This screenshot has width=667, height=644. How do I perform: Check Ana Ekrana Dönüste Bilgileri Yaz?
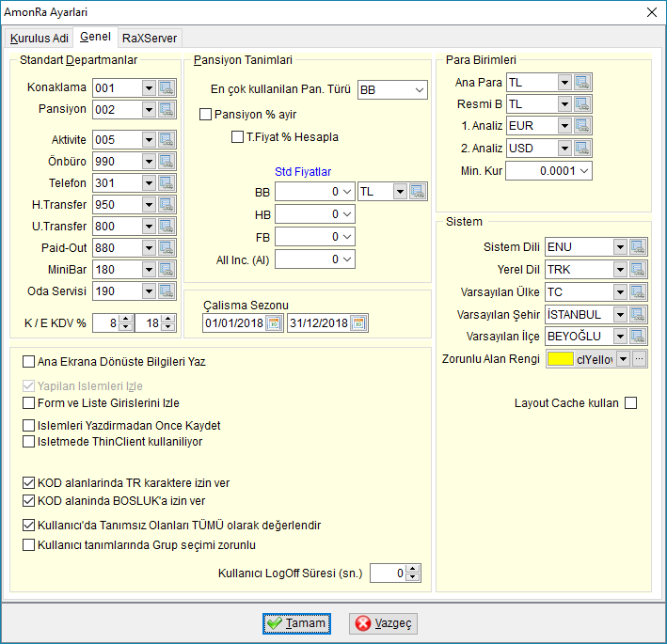28,362
